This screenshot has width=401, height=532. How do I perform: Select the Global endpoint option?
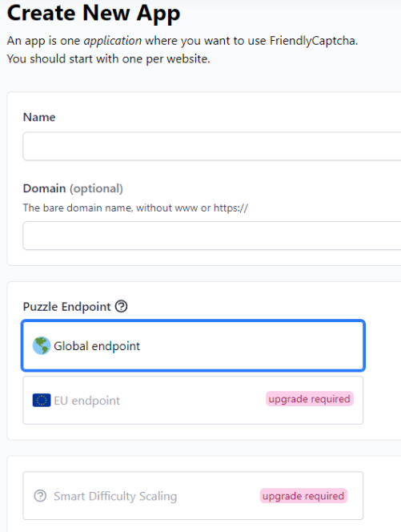(x=193, y=346)
